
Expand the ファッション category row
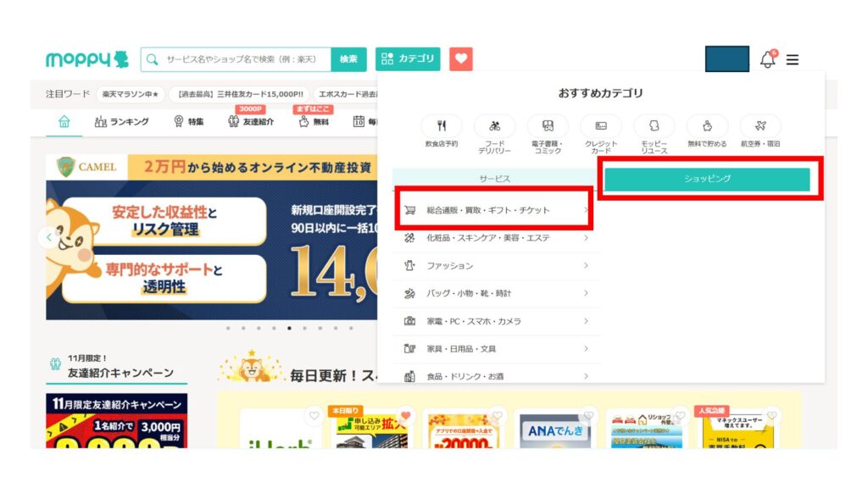(495, 266)
